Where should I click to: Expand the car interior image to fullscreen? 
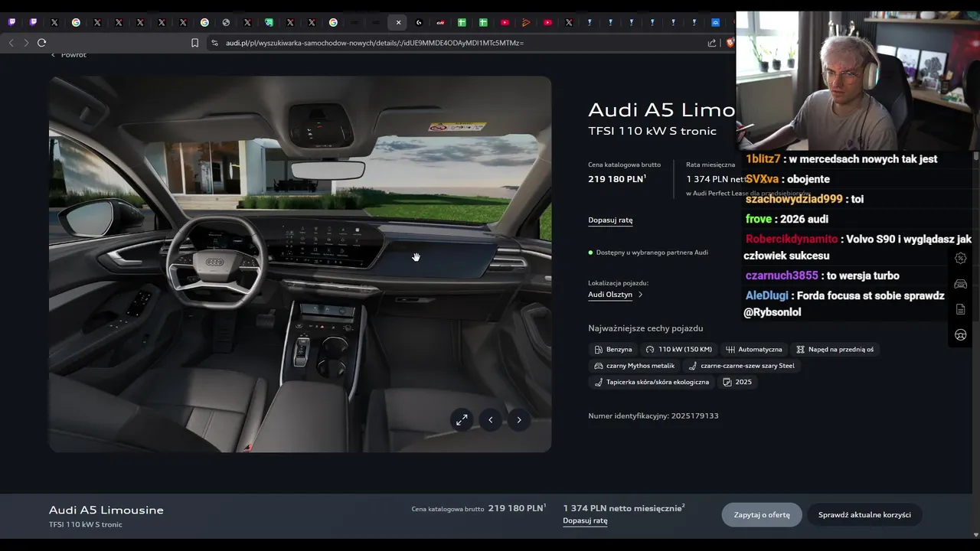(x=462, y=419)
